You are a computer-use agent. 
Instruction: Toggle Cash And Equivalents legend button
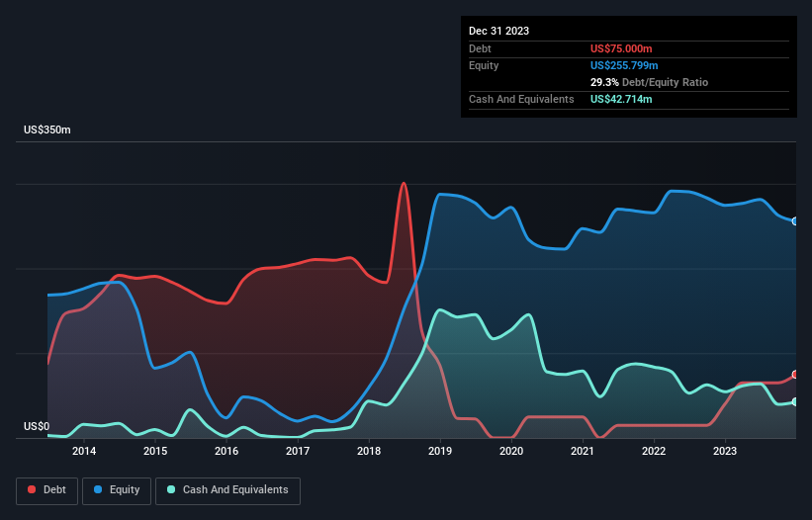(227, 490)
